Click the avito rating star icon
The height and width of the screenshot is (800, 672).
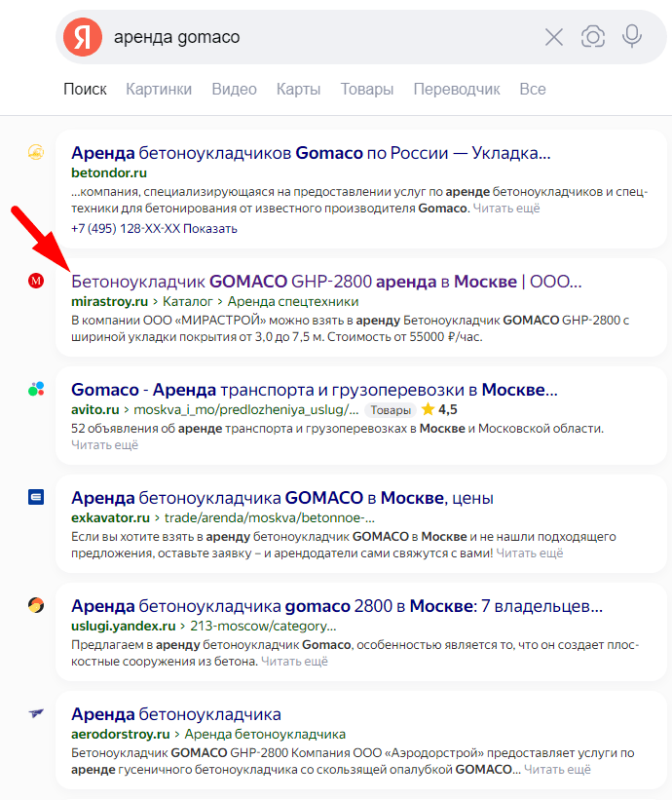(x=428, y=409)
